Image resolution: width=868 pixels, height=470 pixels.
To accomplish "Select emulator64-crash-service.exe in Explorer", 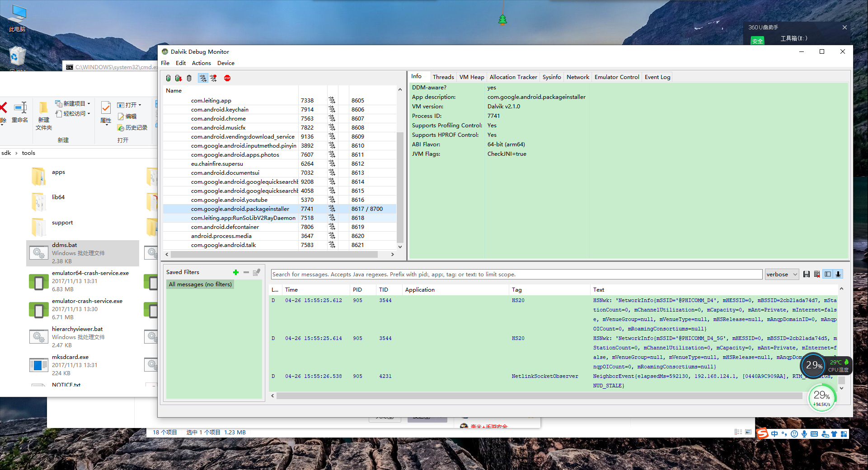I will pyautogui.click(x=83, y=281).
